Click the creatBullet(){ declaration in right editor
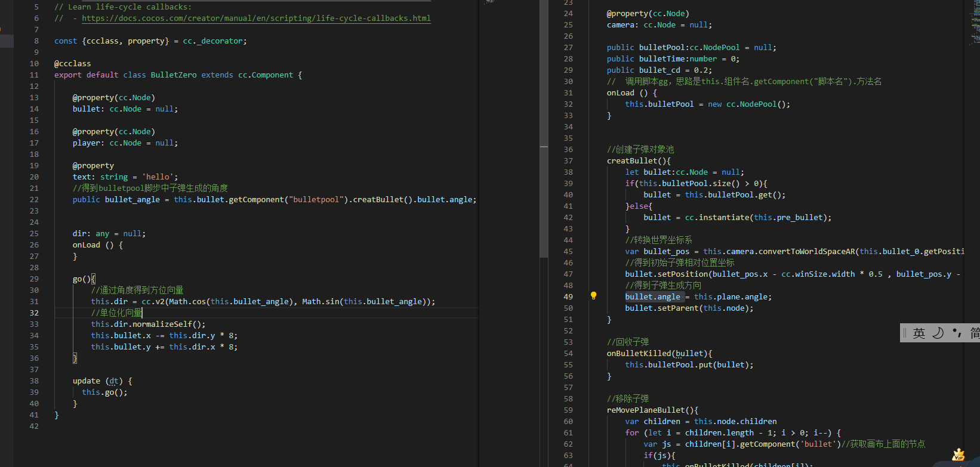Viewport: 980px width, 467px height. point(639,161)
